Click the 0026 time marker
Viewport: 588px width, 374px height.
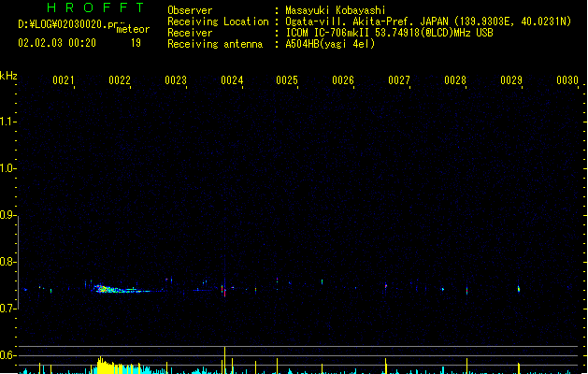pyautogui.click(x=343, y=80)
